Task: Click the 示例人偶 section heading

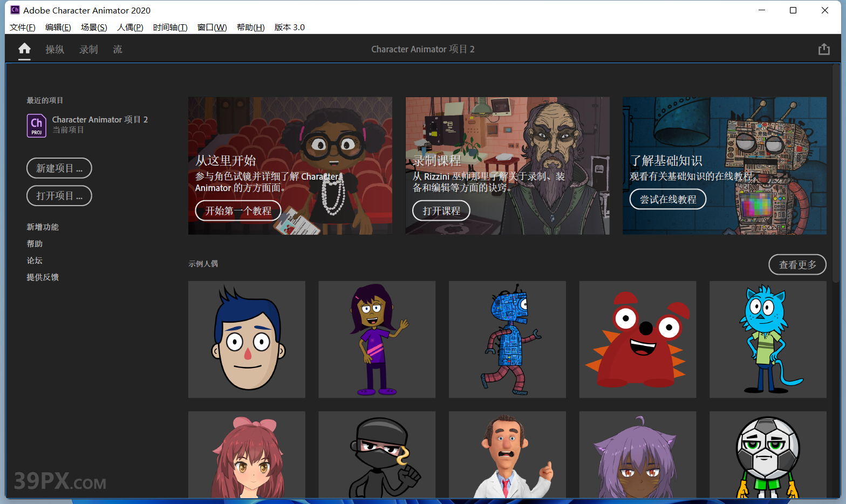Action: coord(203,264)
